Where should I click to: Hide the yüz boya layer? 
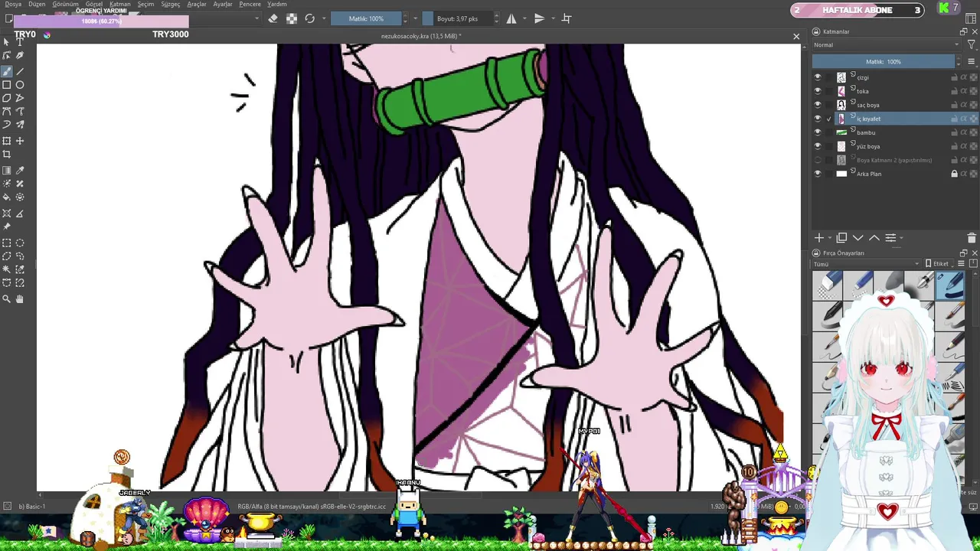(x=817, y=146)
